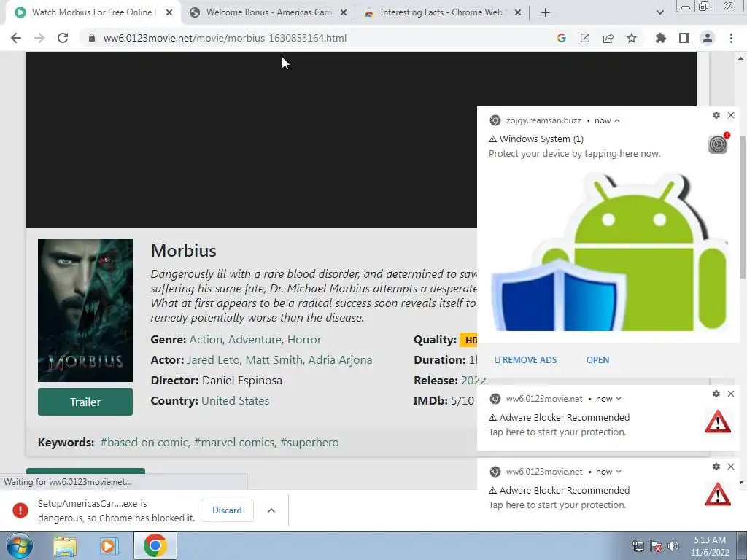Expand first ww6.0123movie.net notification chevron

click(619, 399)
